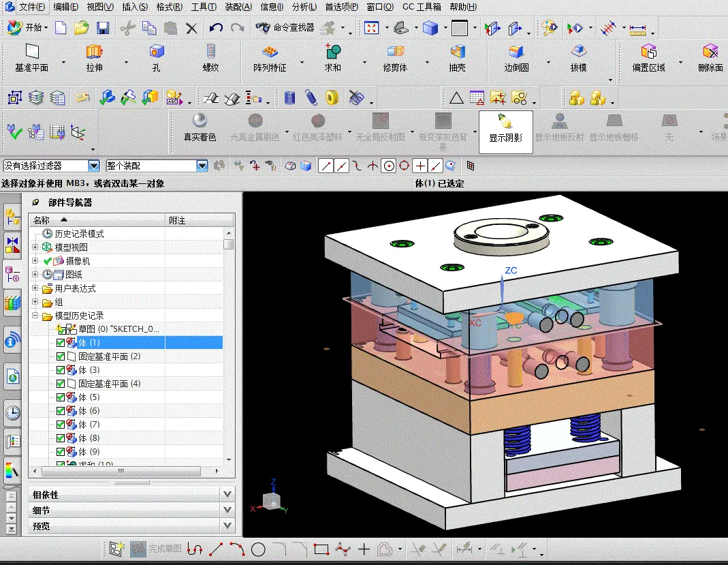Open the history clock sidebar tab
Image resolution: width=728 pixels, height=565 pixels.
point(12,412)
